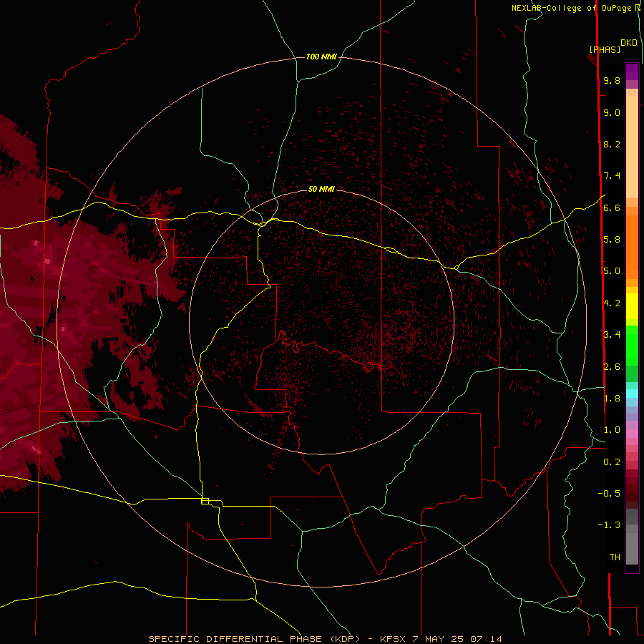Pick the peach swatch in the color scale
Screen dimensions: 644x644
pyautogui.click(x=632, y=147)
